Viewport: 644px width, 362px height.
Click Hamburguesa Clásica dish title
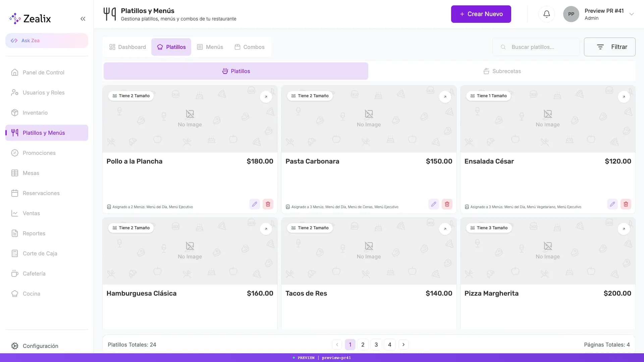[x=142, y=293]
